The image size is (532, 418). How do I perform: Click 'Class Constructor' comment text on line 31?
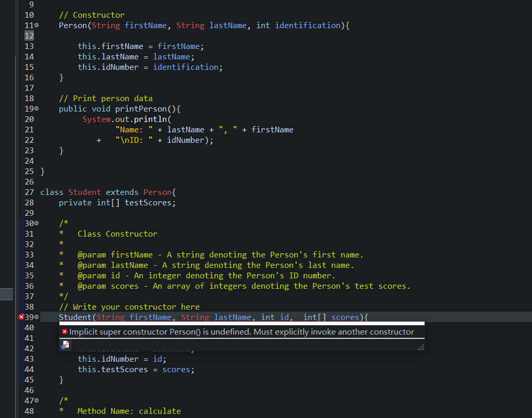117,234
